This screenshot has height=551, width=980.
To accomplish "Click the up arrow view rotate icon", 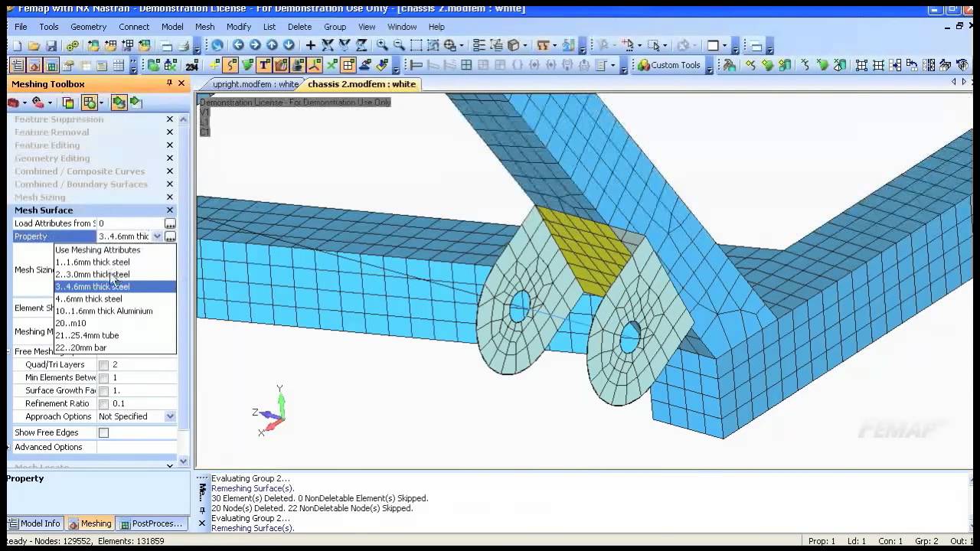I will pos(272,46).
